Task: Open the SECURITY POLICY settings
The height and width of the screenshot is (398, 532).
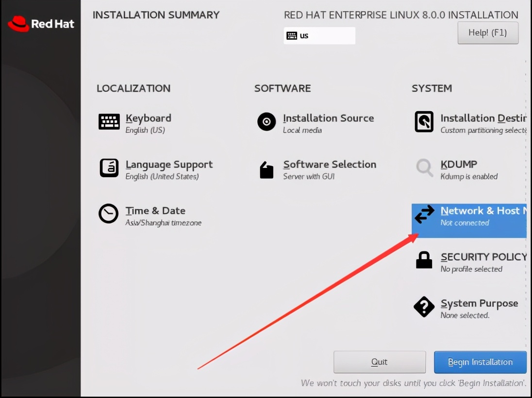Action: pos(483,257)
